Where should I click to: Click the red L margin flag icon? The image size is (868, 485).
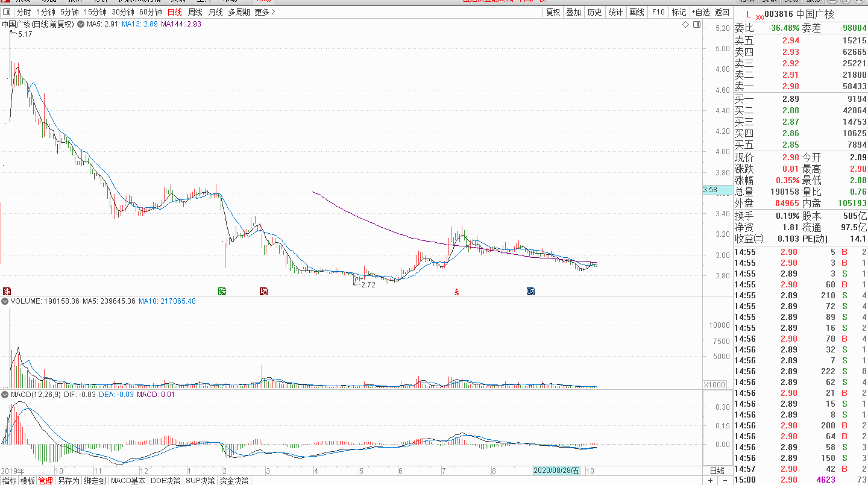point(749,14)
